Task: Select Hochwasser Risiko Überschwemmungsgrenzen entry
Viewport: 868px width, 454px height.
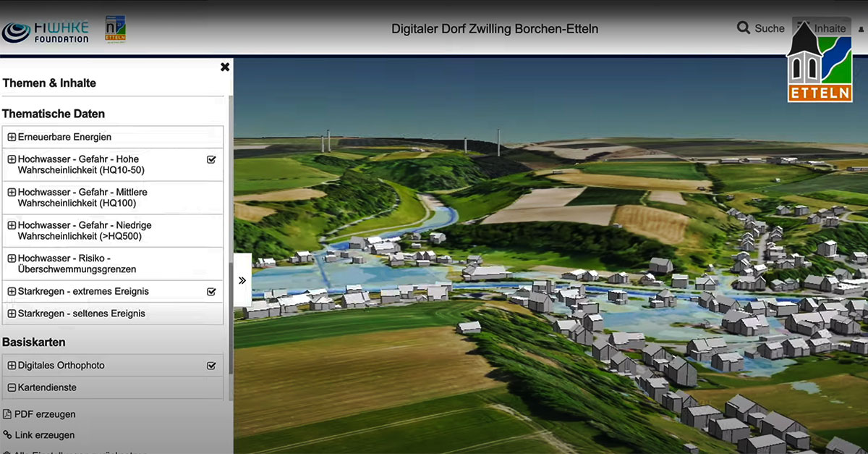Action: 112,264
